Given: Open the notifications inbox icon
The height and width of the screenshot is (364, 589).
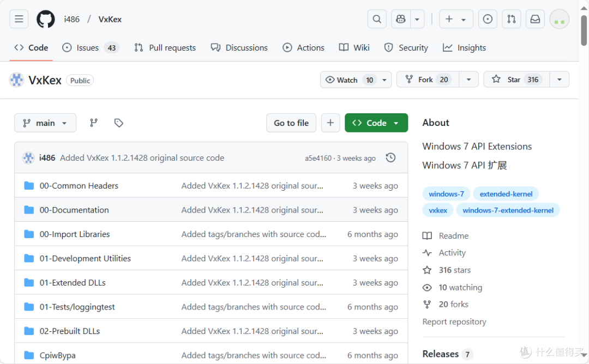Looking at the screenshot, I should tap(536, 19).
